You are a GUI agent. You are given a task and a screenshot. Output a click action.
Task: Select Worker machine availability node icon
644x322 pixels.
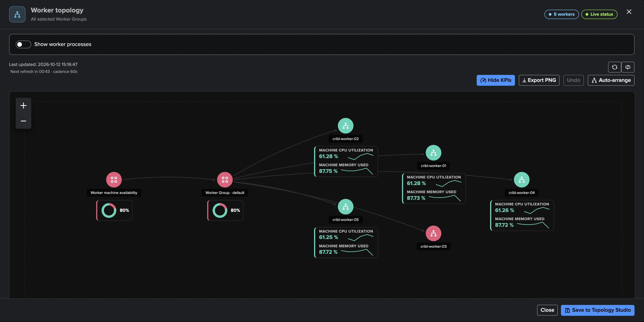tap(114, 180)
